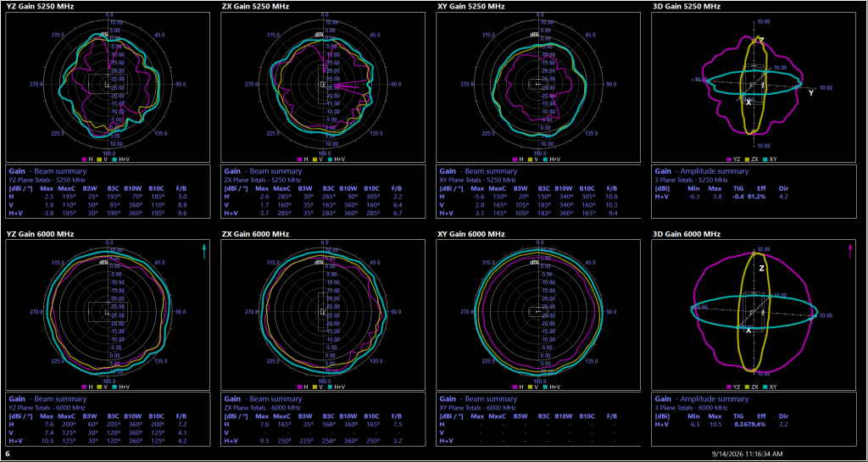Click the V legend swatch in YZ Gain 6000 MHz
Image resolution: width=868 pixels, height=462 pixels.
click(x=100, y=387)
